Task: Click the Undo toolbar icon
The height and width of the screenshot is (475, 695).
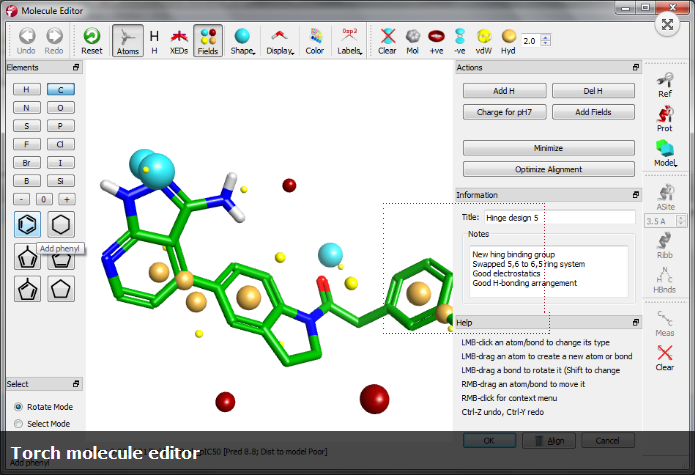Action: pos(26,41)
